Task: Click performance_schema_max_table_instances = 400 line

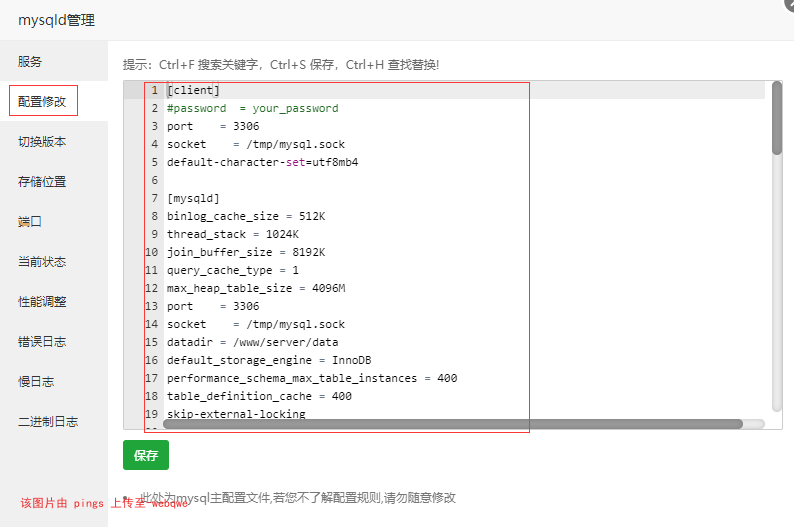Action: pyautogui.click(x=312, y=378)
